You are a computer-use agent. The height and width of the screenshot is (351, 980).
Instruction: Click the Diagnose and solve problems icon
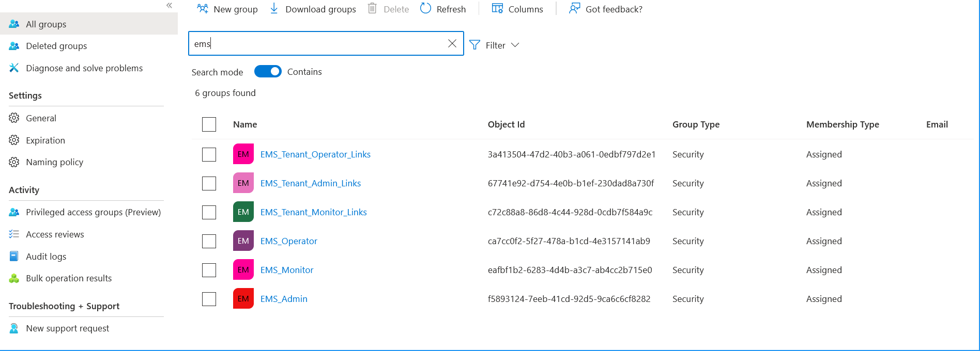(14, 68)
